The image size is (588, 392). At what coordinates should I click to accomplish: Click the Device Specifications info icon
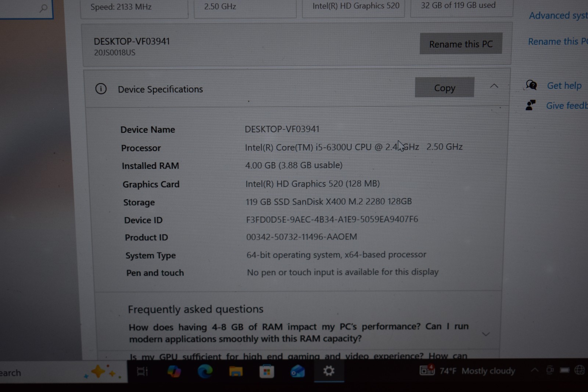pyautogui.click(x=101, y=89)
